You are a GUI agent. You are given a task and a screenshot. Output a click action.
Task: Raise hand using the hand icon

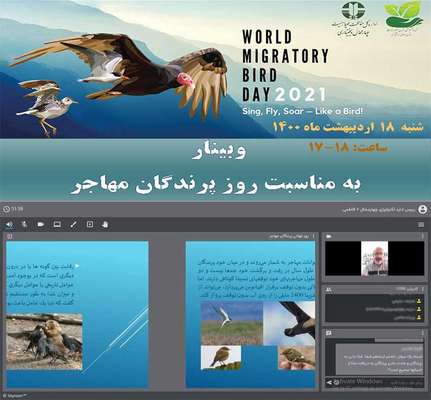coord(105,224)
